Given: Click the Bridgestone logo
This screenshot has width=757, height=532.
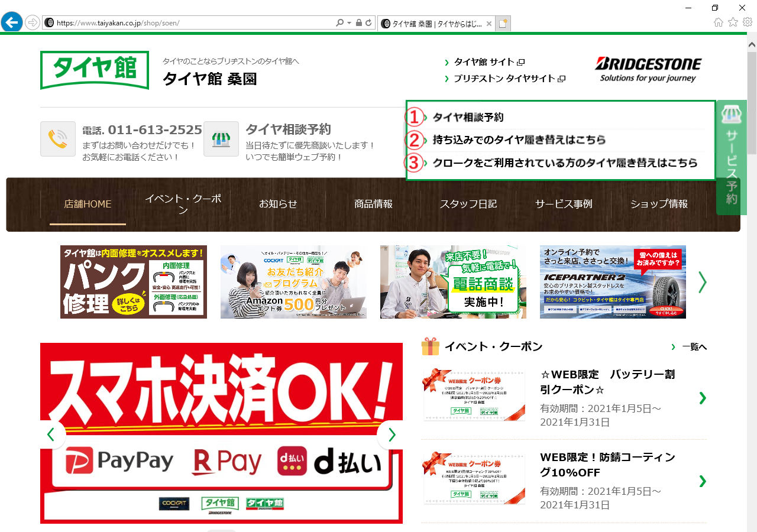Looking at the screenshot, I should tap(648, 70).
